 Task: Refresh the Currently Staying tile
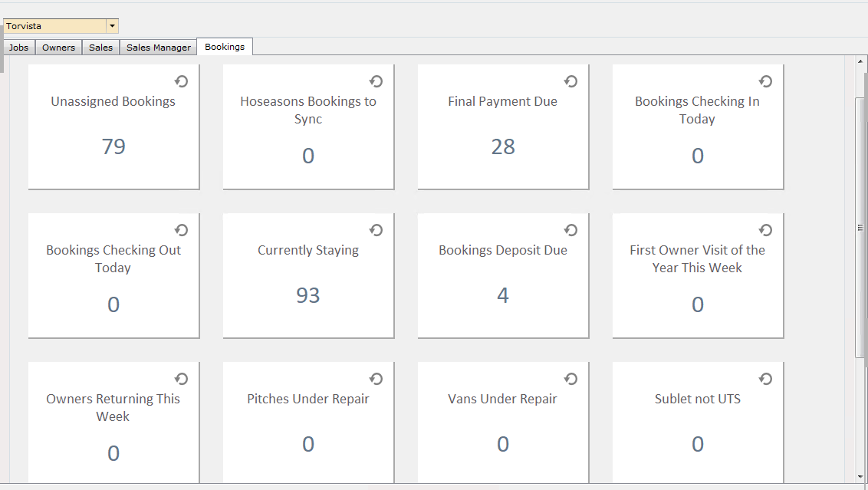click(x=376, y=230)
